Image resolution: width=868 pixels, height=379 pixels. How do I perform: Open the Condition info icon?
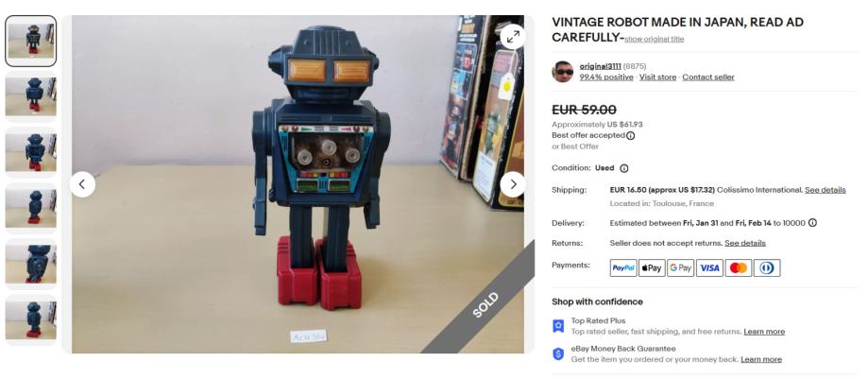(624, 168)
